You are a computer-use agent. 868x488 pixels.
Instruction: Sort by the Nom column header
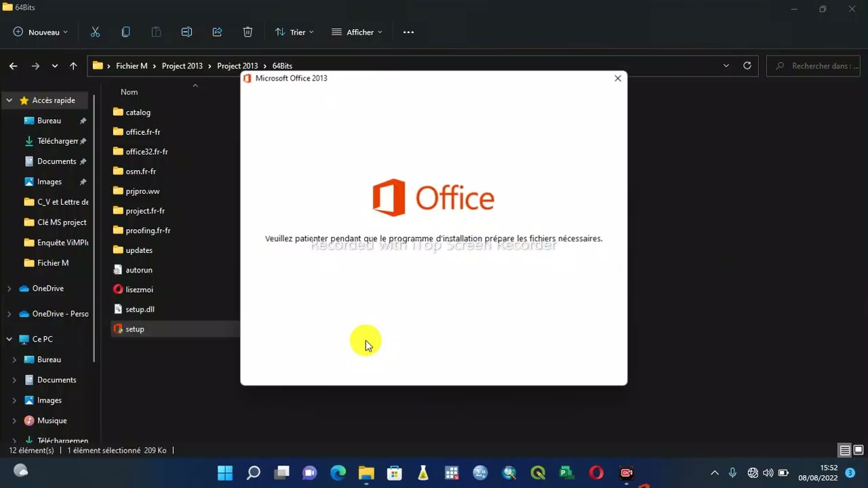coord(129,91)
